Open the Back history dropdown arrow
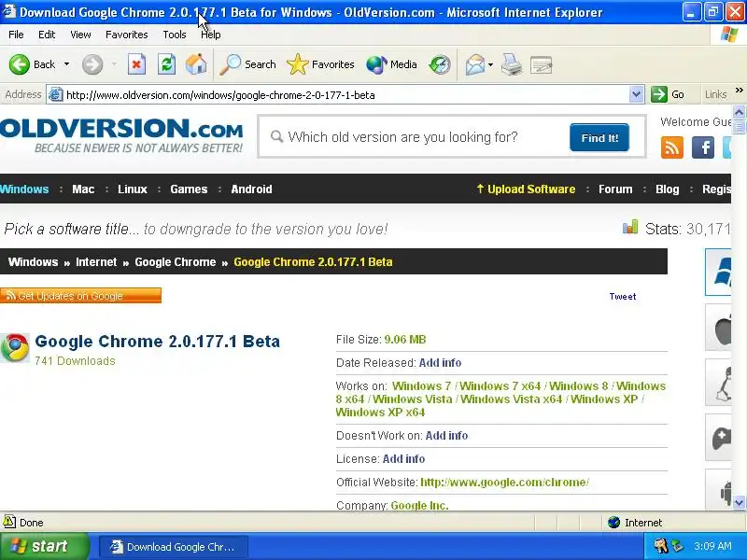The image size is (747, 560). coord(66,64)
